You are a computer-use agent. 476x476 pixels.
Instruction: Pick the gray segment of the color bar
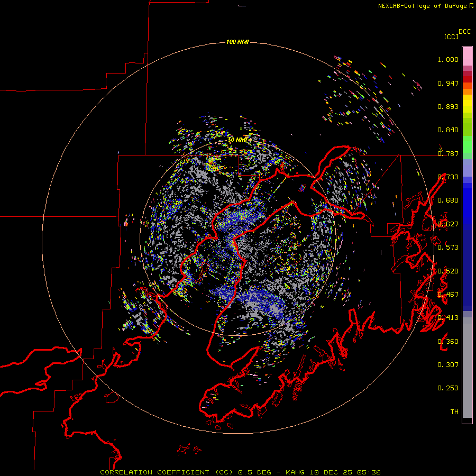tap(467, 368)
